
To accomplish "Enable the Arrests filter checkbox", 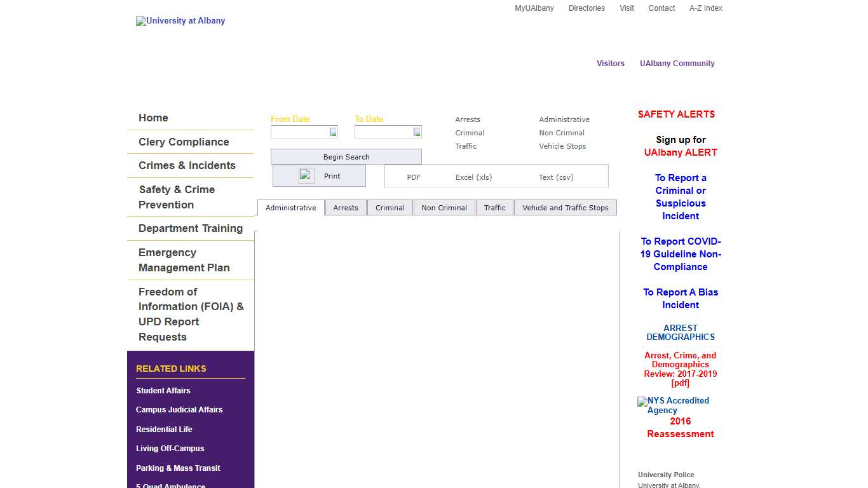I will click(x=468, y=119).
